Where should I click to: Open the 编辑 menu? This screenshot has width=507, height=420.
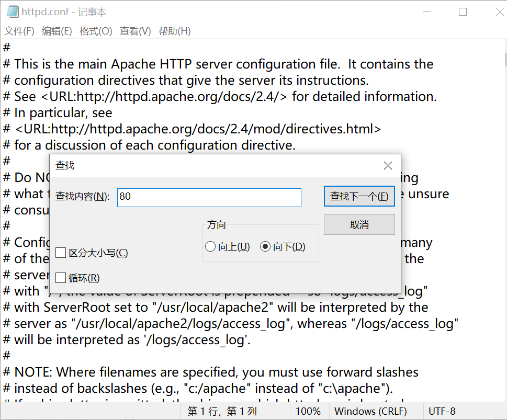pos(56,31)
